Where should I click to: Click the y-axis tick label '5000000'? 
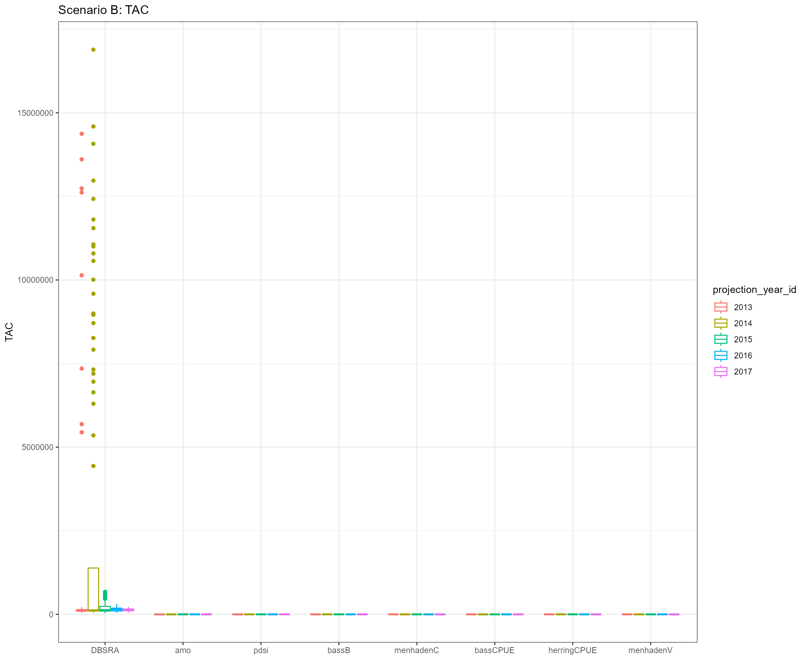click(38, 447)
